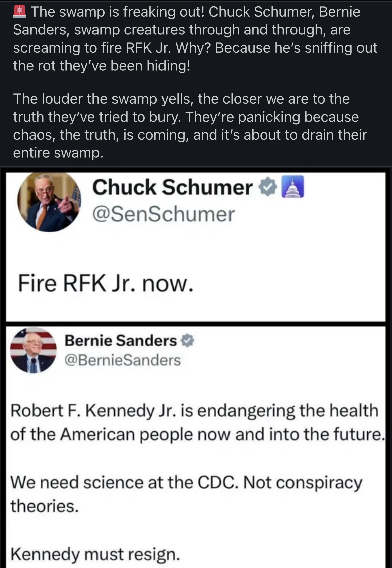Image resolution: width=392 pixels, height=568 pixels.
Task: Click the words "entire swamp." ending the post
Action: coord(58,153)
